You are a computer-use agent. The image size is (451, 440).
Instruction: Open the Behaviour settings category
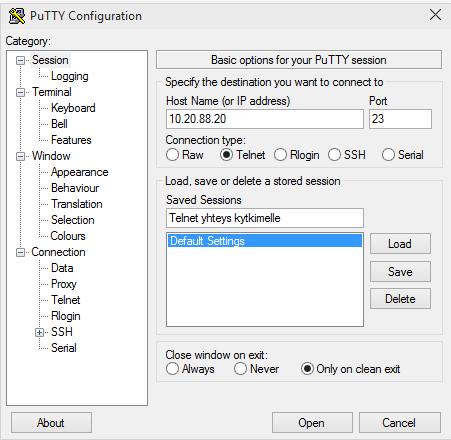pyautogui.click(x=75, y=188)
